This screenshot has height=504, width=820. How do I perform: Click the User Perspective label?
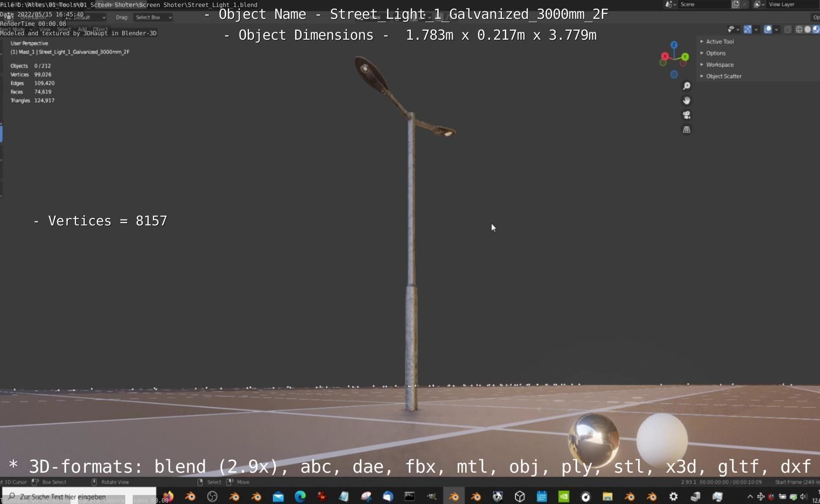click(x=29, y=43)
